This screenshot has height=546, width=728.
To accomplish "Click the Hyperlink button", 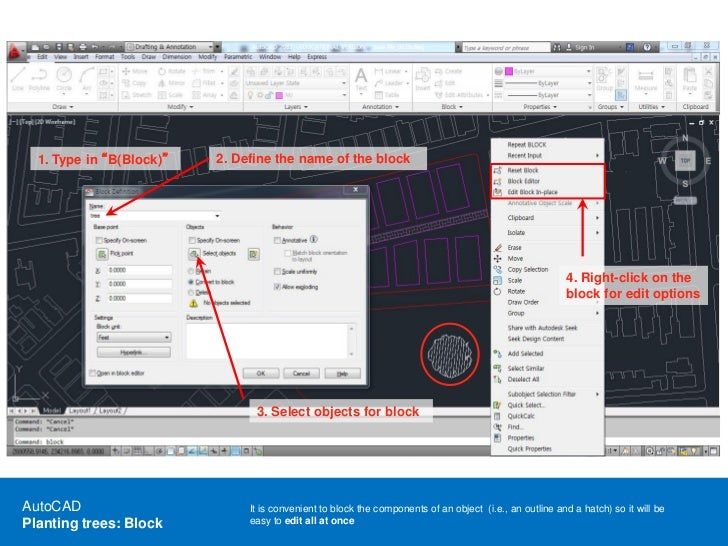I will [x=134, y=352].
